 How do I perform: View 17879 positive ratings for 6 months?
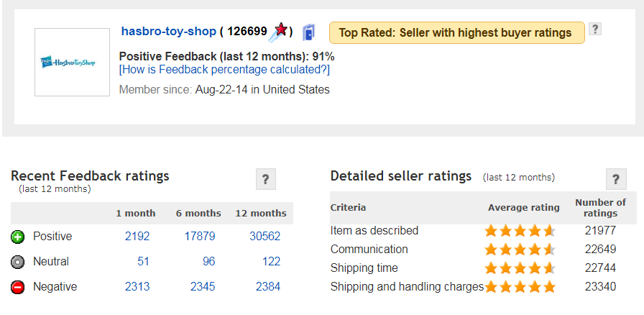[200, 237]
